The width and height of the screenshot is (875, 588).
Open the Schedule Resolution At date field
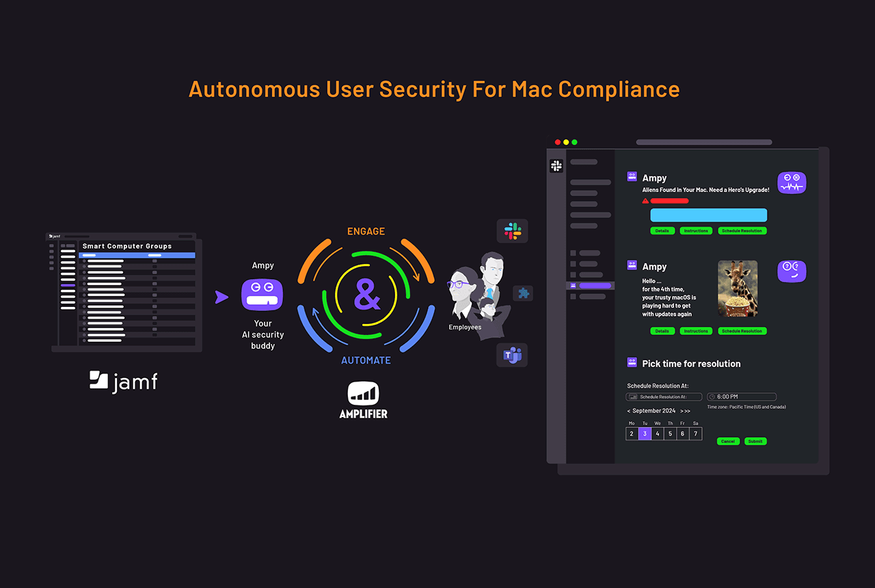coord(664,397)
